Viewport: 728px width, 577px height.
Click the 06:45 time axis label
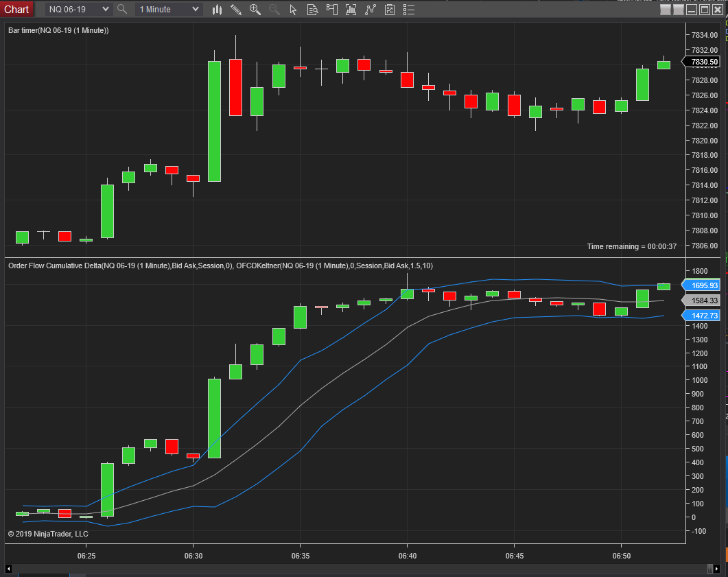pyautogui.click(x=515, y=556)
